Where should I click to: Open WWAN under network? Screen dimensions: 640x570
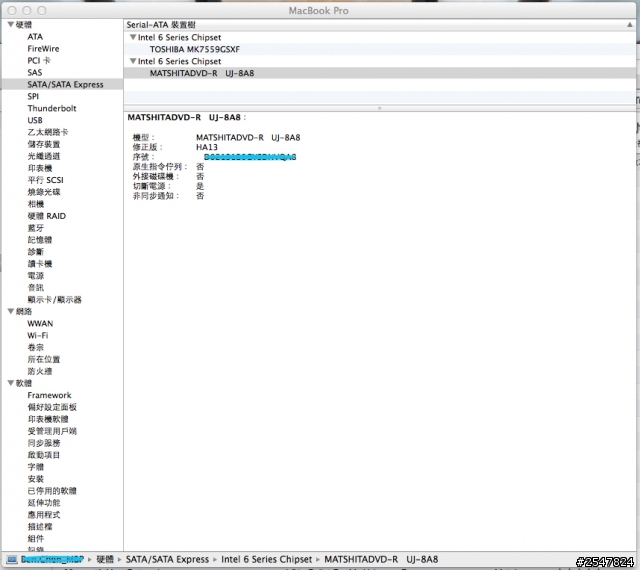pos(40,323)
